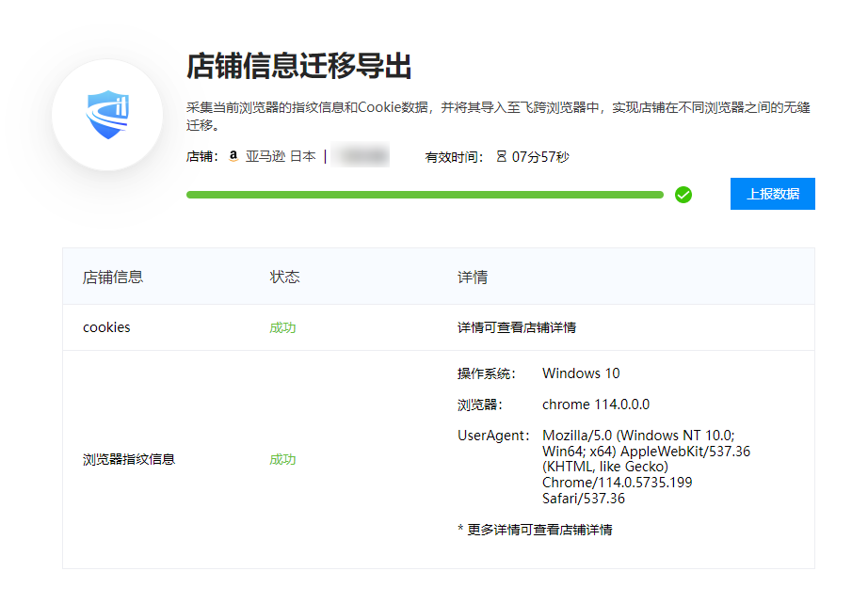This screenshot has width=868, height=603.
Task: Select the 亚马逊 日本 store label
Action: pos(281,157)
